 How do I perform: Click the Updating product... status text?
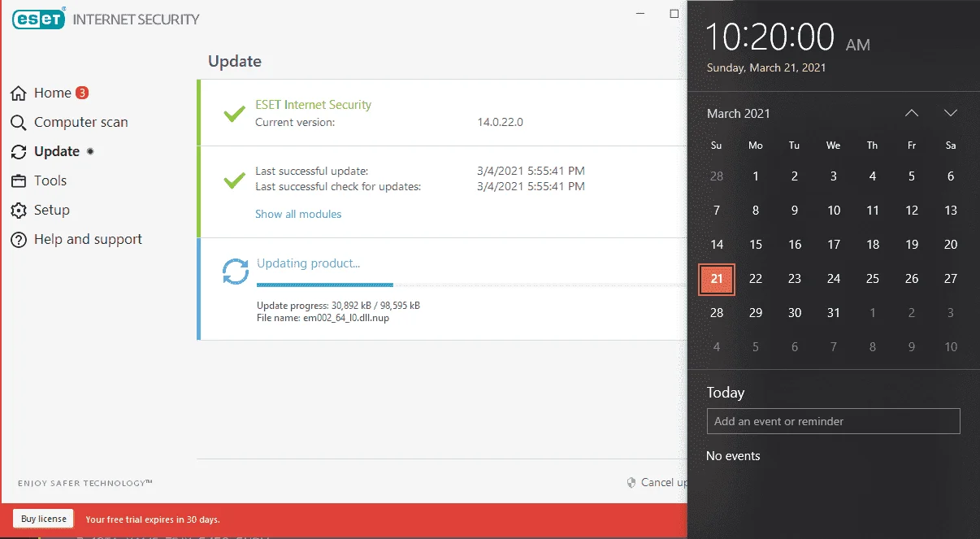[308, 263]
